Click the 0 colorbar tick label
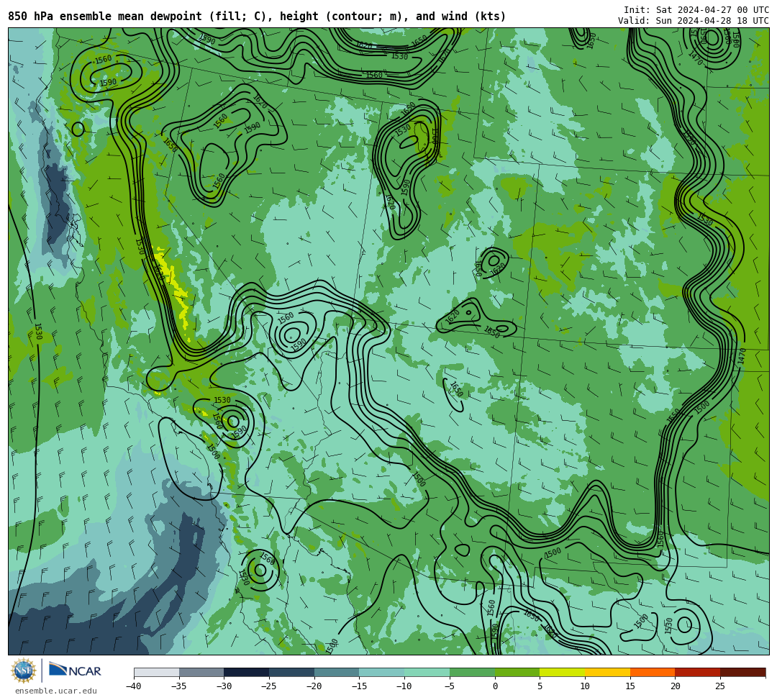 click(495, 686)
